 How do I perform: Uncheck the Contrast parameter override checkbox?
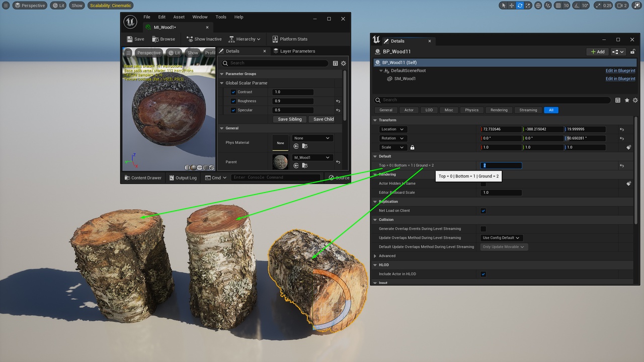233,92
